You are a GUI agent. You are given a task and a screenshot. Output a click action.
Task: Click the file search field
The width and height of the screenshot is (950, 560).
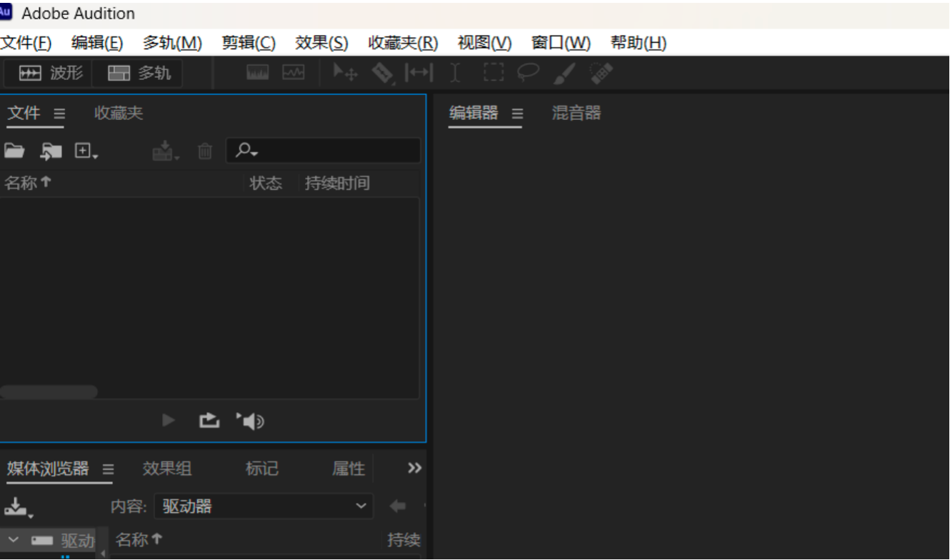[x=324, y=151]
